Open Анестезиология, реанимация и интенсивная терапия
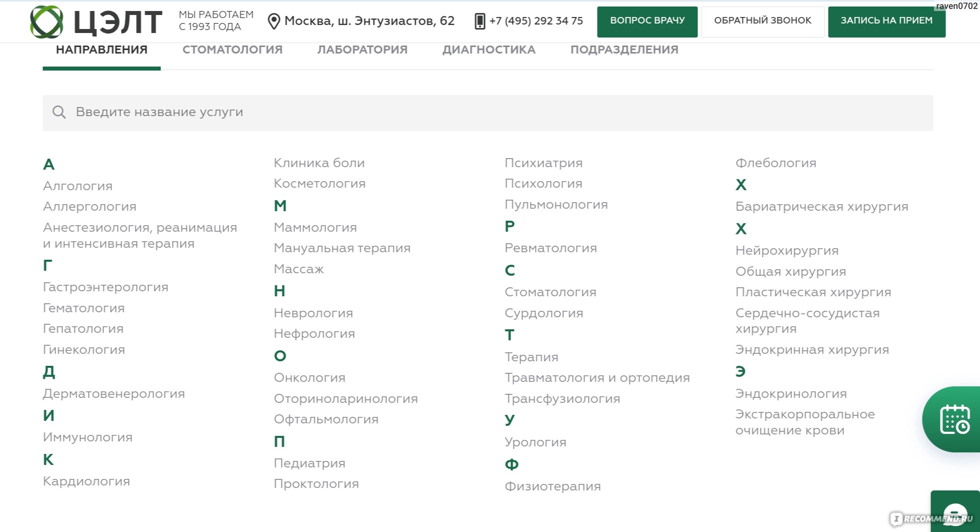This screenshot has height=532, width=980. coord(140,235)
